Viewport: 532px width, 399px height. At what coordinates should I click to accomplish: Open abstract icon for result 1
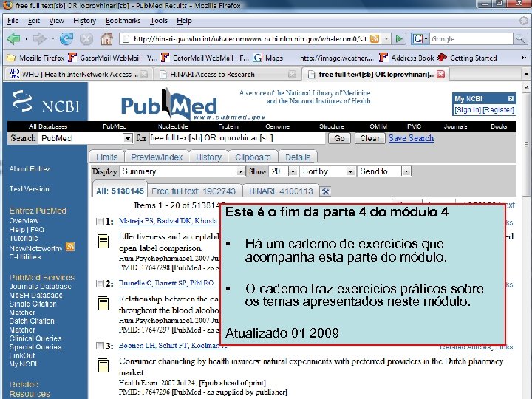(x=103, y=241)
